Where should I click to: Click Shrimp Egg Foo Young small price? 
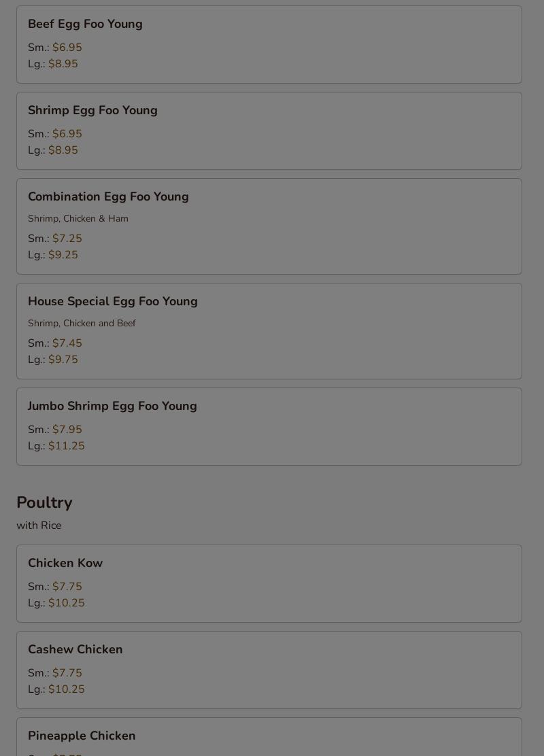(67, 134)
